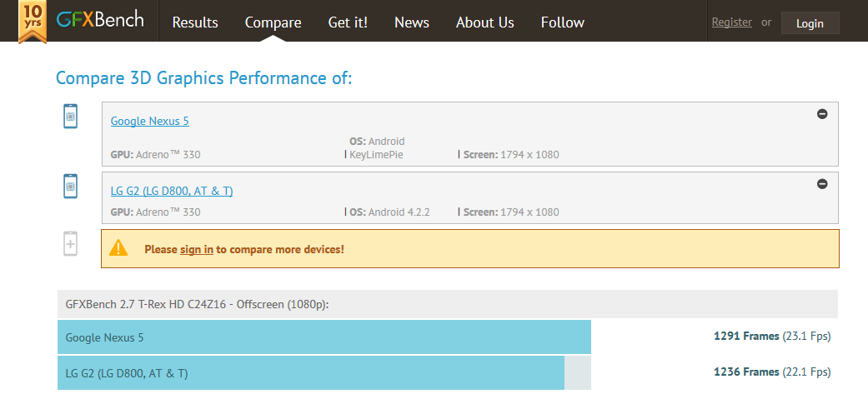Click the Login button

click(810, 23)
